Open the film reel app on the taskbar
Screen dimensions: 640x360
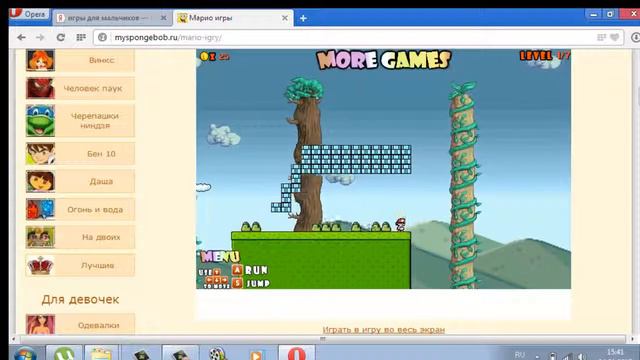218,353
